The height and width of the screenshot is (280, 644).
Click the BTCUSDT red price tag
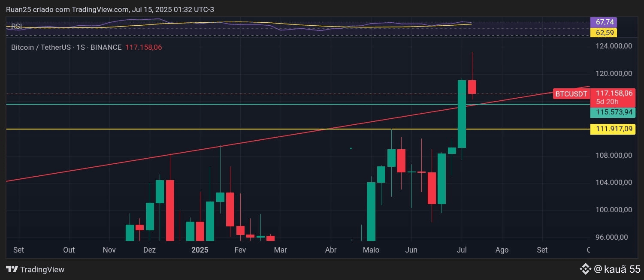[571, 94]
